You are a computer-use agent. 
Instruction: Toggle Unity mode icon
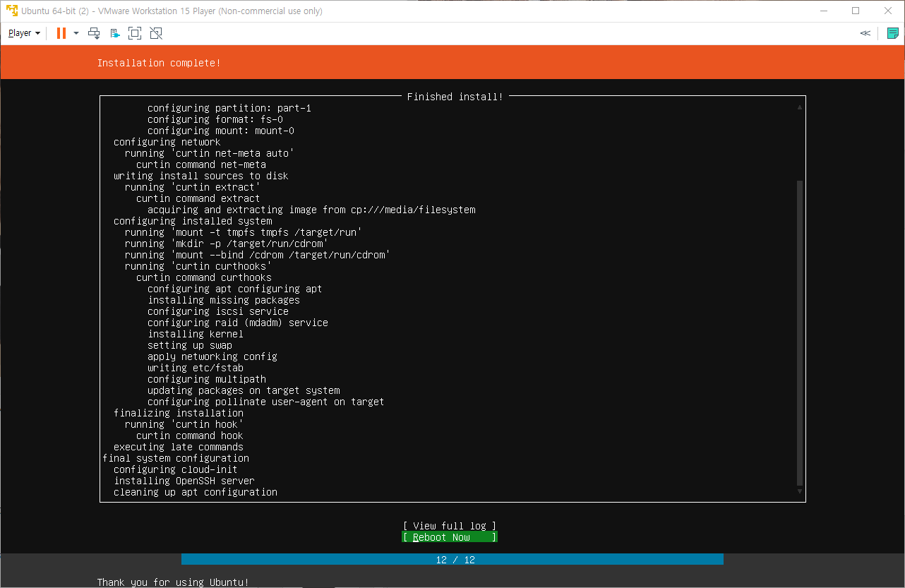tap(156, 33)
